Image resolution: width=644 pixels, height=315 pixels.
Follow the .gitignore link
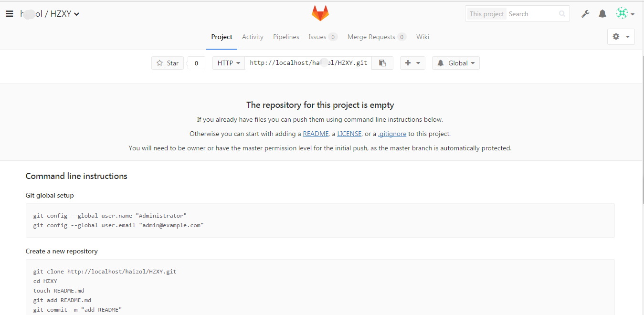coord(392,134)
